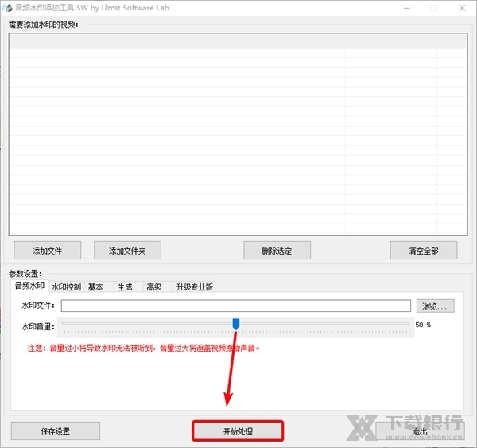Open the 升级专业版 tab
The height and width of the screenshot is (448, 477).
(x=195, y=287)
